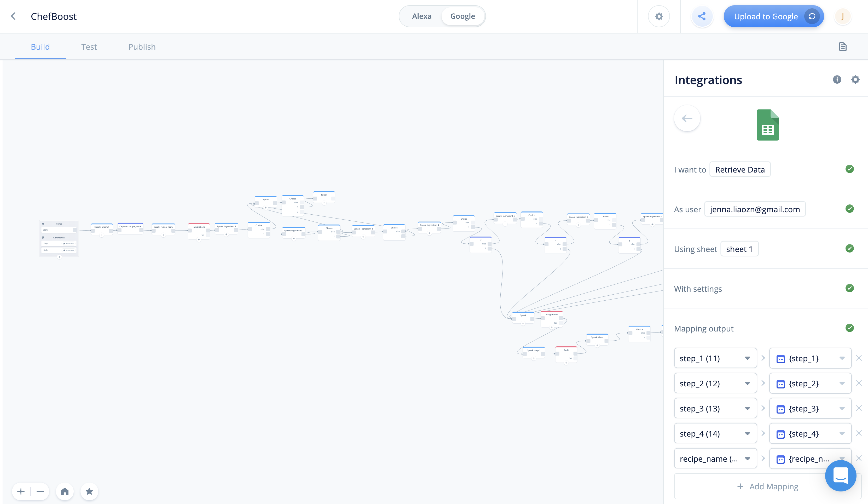Open the document icon in tab bar
868x504 pixels.
(x=842, y=47)
